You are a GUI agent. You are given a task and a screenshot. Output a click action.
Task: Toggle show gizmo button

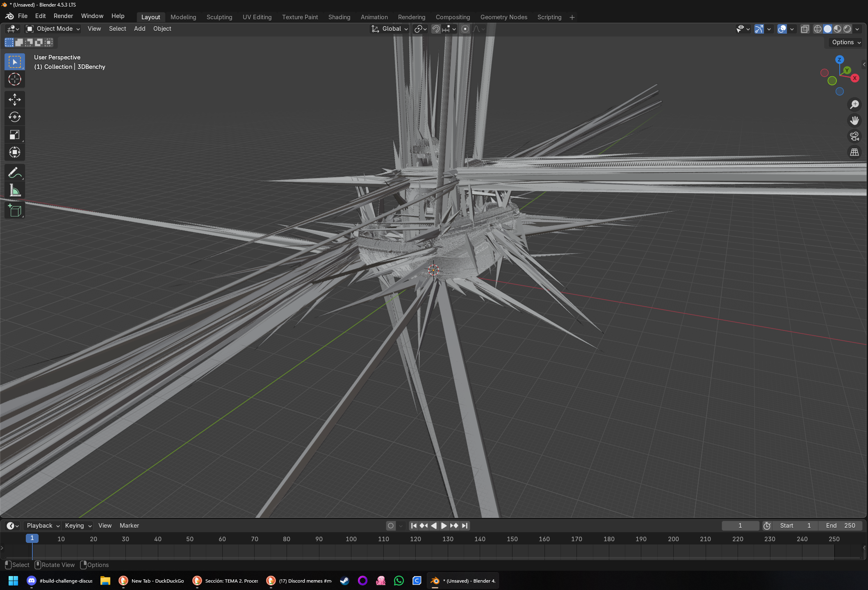pyautogui.click(x=759, y=29)
